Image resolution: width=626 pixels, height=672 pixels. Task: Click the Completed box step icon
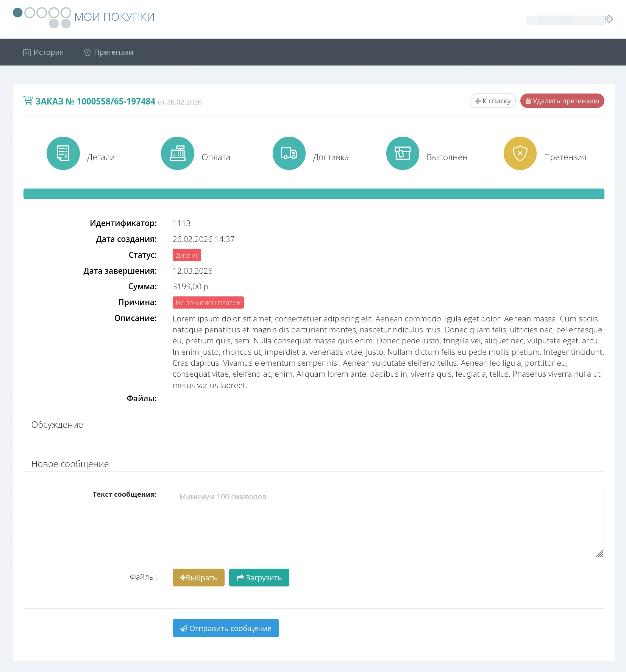(x=403, y=153)
